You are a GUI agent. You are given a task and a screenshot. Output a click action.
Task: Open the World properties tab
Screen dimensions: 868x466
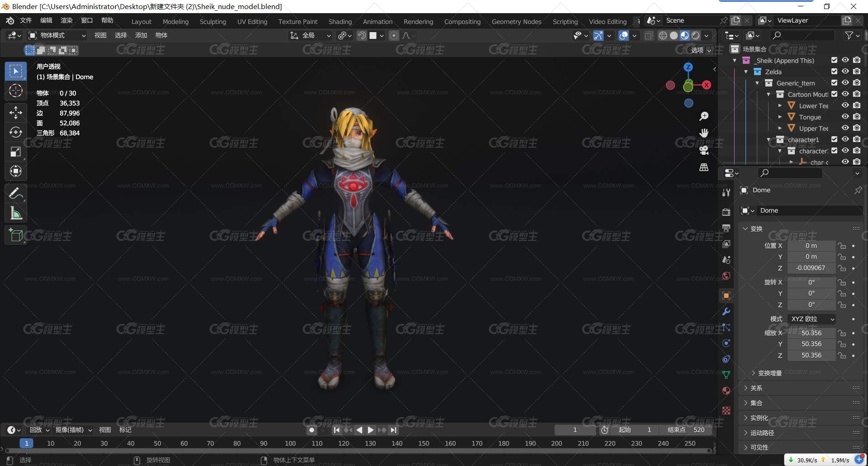tap(726, 276)
